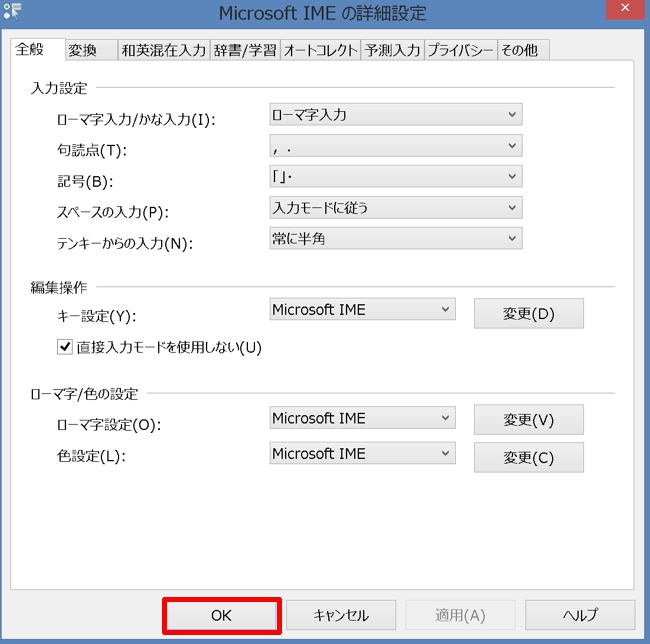Expand the 色設定 dropdown
Image resolution: width=650 pixels, height=644 pixels.
362,453
